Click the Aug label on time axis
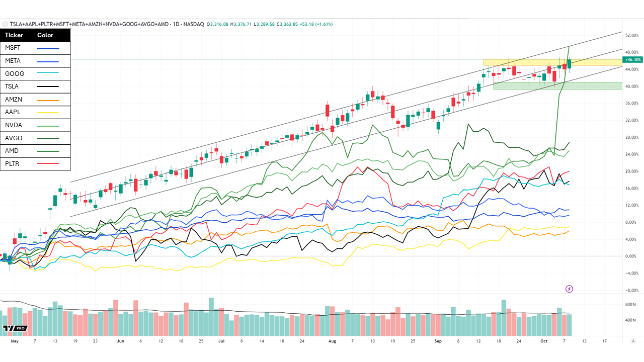 [332, 341]
